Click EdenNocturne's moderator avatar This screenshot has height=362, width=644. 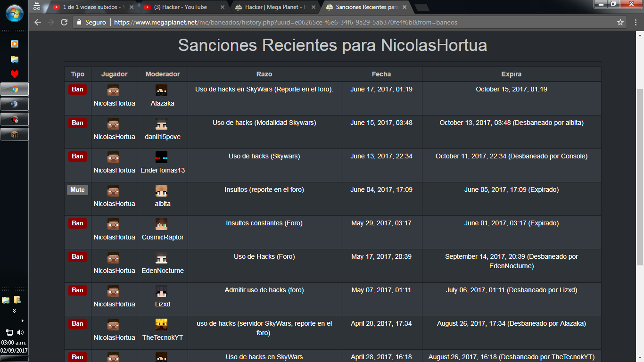pyautogui.click(x=162, y=258)
